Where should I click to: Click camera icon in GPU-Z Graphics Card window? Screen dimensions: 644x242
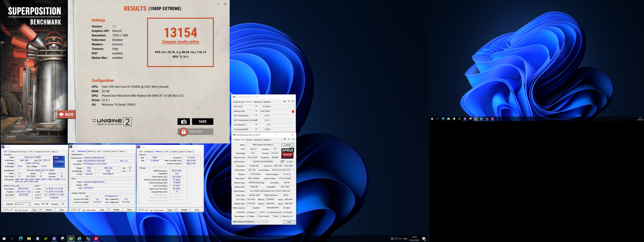pyautogui.click(x=285, y=139)
